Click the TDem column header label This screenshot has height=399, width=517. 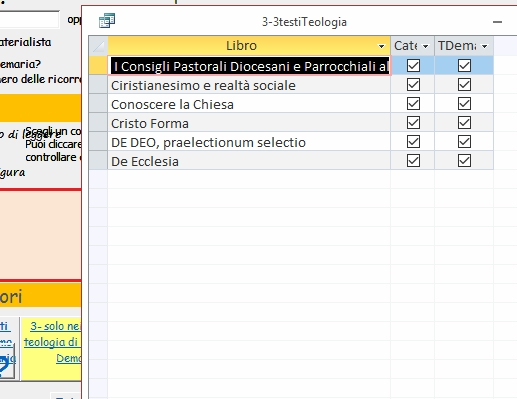pos(457,46)
